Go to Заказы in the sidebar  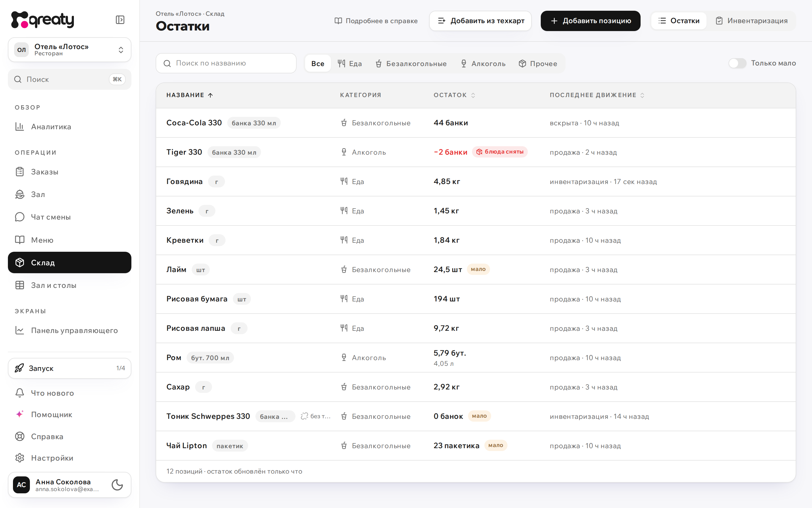pos(69,172)
